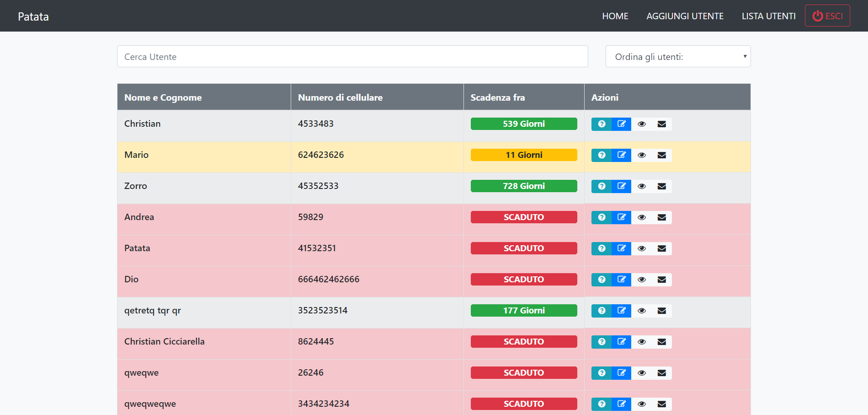Screen dimensions: 868x415
Task: Edit the user Andrea
Action: (x=622, y=217)
